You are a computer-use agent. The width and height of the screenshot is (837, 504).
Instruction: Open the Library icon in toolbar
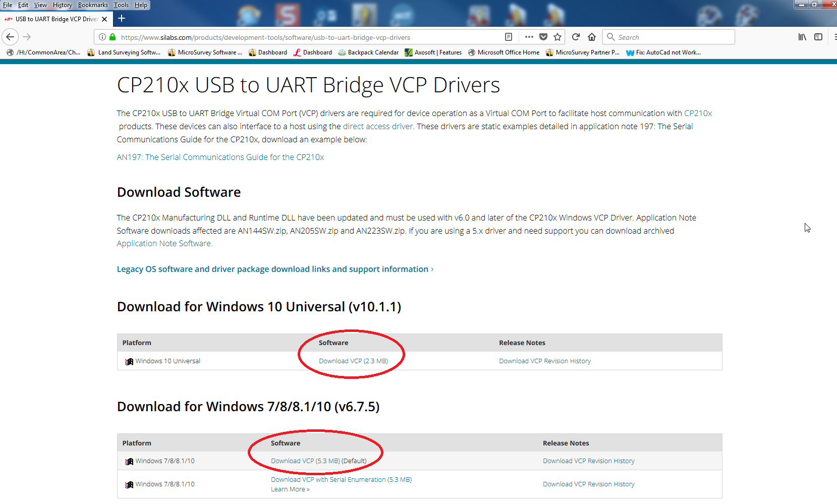click(802, 37)
